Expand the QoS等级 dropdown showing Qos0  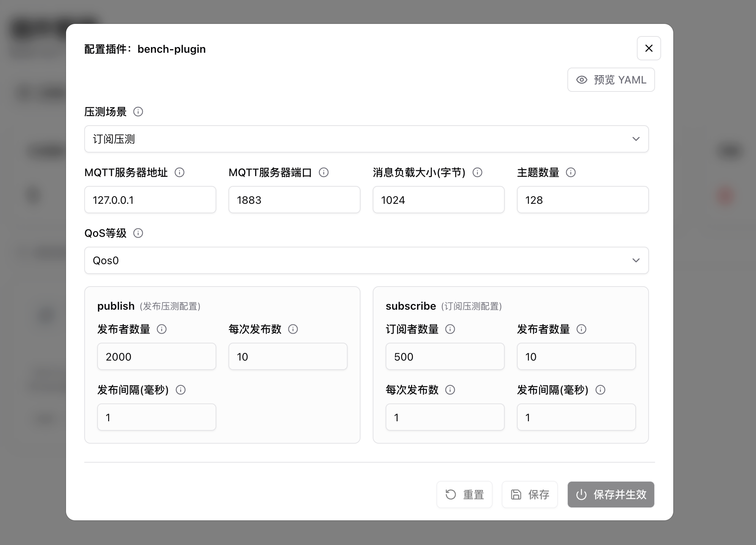point(366,260)
